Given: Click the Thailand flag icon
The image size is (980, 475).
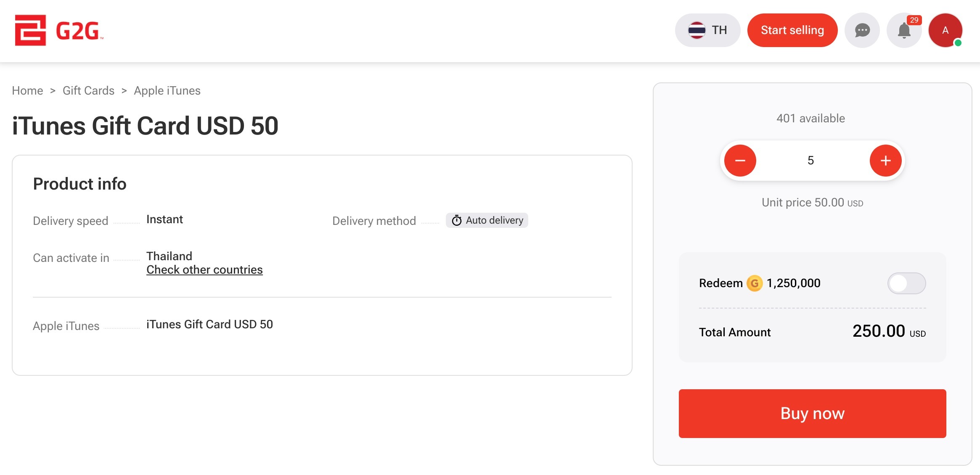Looking at the screenshot, I should [697, 30].
